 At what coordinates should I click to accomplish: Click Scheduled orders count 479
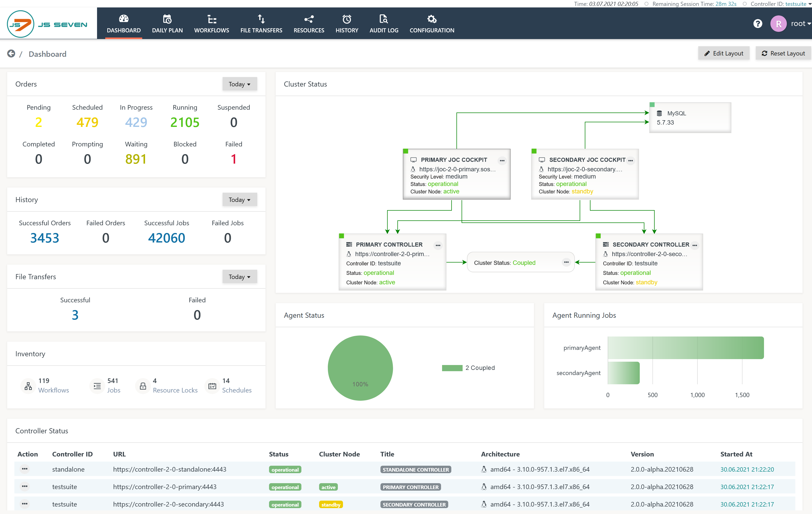click(87, 122)
